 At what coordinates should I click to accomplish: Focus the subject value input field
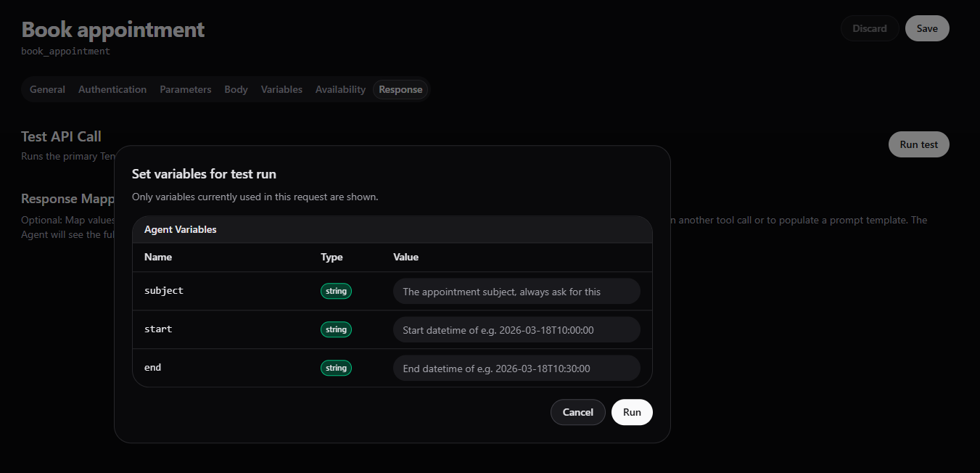point(516,292)
